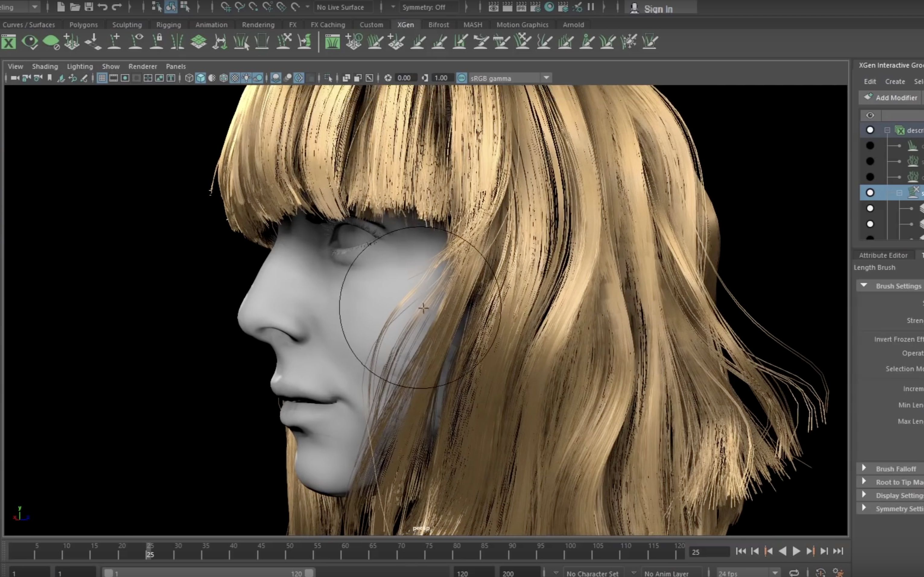
Task: Click the bookmark icon in the viewport toolbar
Action: pyautogui.click(x=49, y=78)
